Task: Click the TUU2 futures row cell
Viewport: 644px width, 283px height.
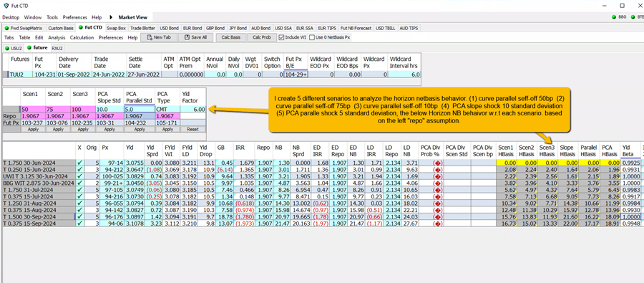Action: [20, 75]
